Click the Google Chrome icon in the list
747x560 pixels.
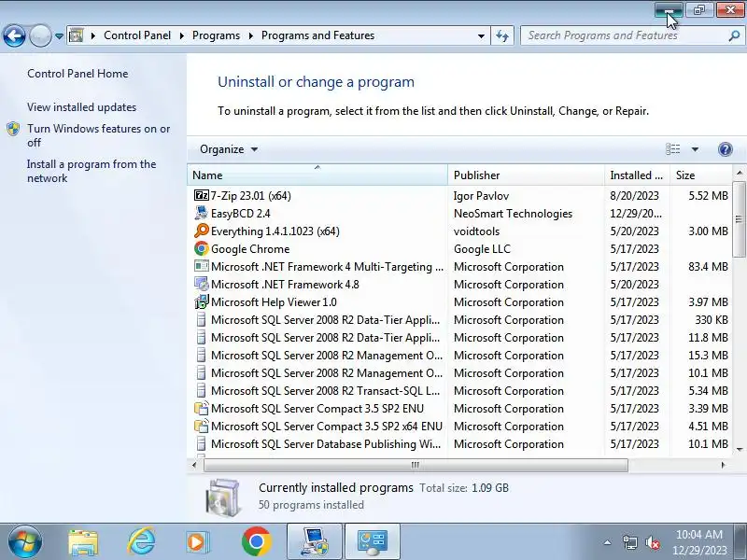pos(202,248)
